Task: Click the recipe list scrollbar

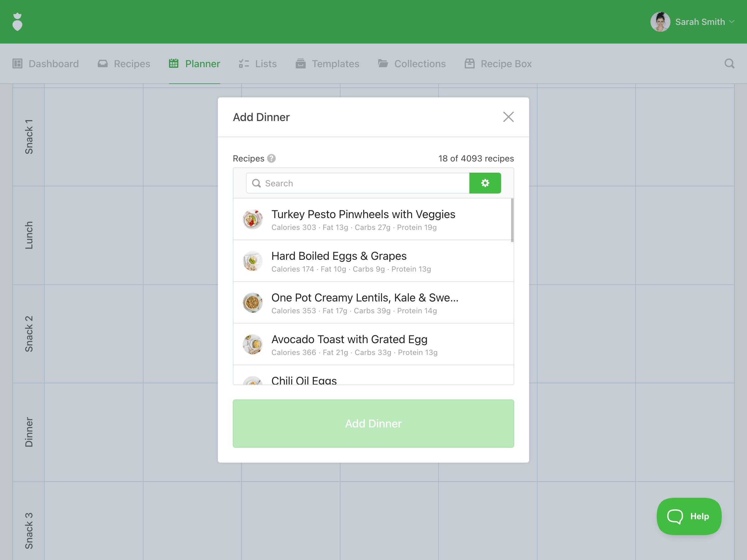Action: (x=512, y=220)
